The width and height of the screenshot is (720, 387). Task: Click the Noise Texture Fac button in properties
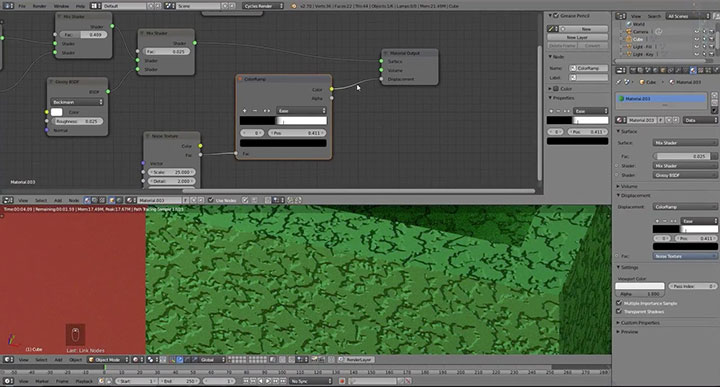pyautogui.click(x=685, y=256)
